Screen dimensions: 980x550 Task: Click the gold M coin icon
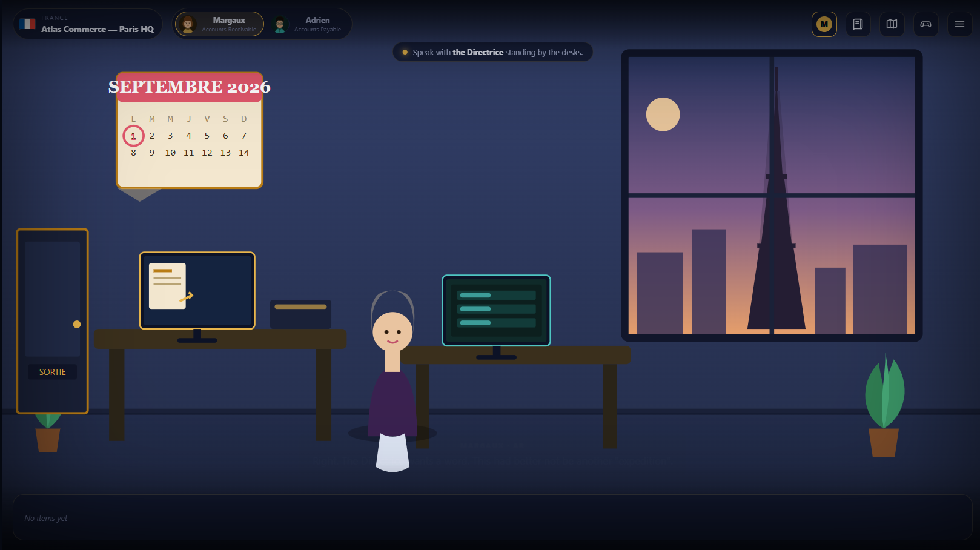[x=824, y=24]
